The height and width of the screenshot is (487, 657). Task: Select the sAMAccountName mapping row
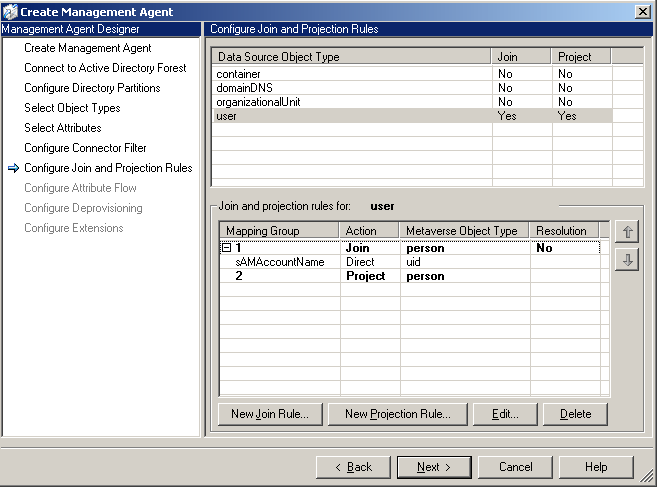tap(410, 262)
